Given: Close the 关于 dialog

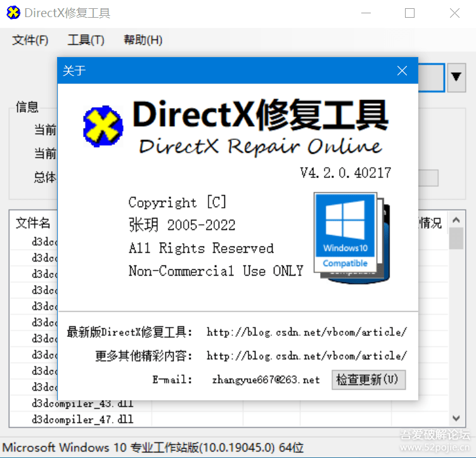Looking at the screenshot, I should (x=402, y=71).
